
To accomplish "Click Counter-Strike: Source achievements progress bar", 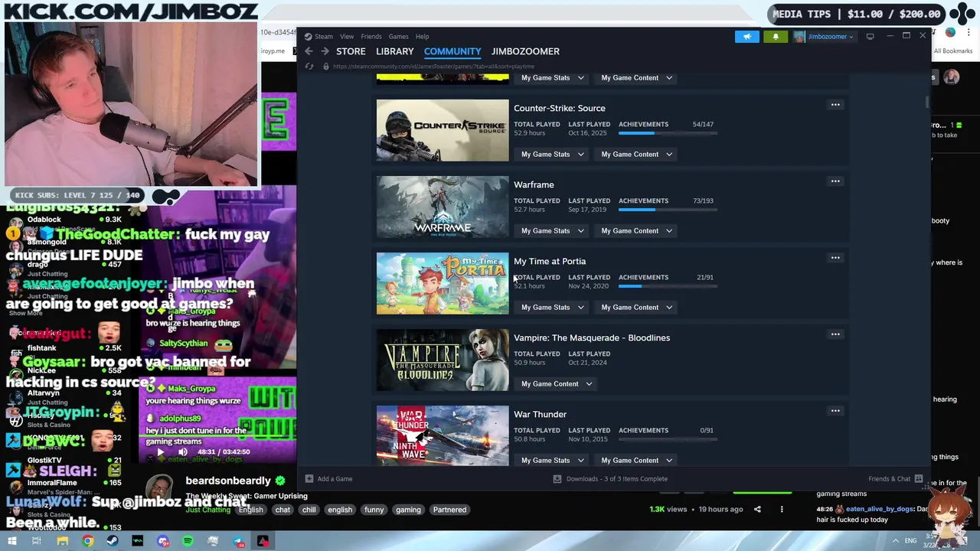I will 668,133.
